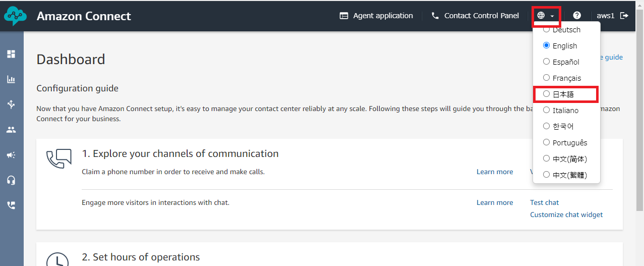
Task: Click the Amazon Connect title text
Action: pos(84,16)
